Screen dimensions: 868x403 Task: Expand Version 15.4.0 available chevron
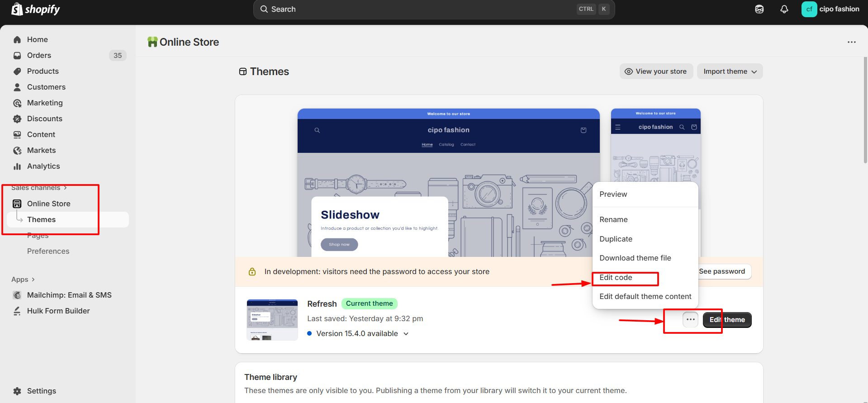click(x=406, y=334)
